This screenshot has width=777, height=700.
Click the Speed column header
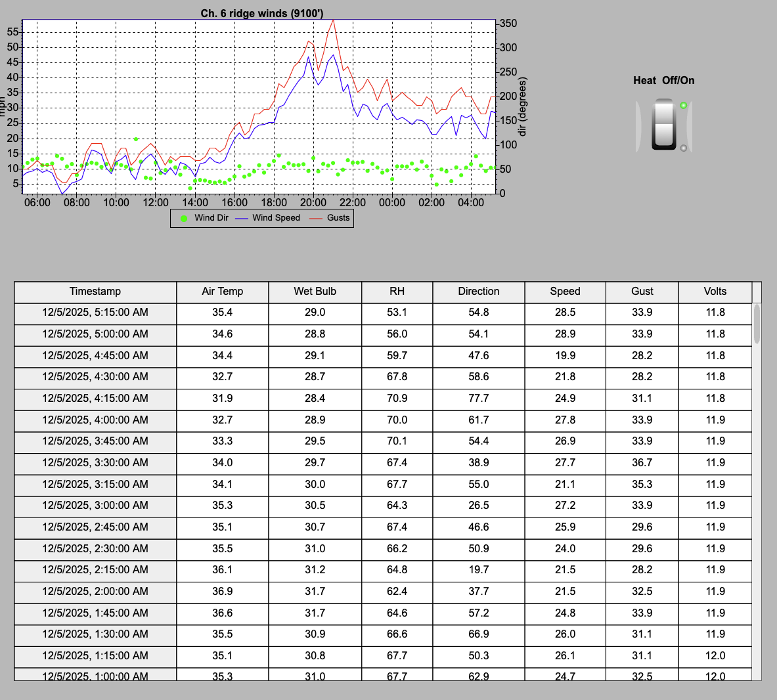coord(565,292)
